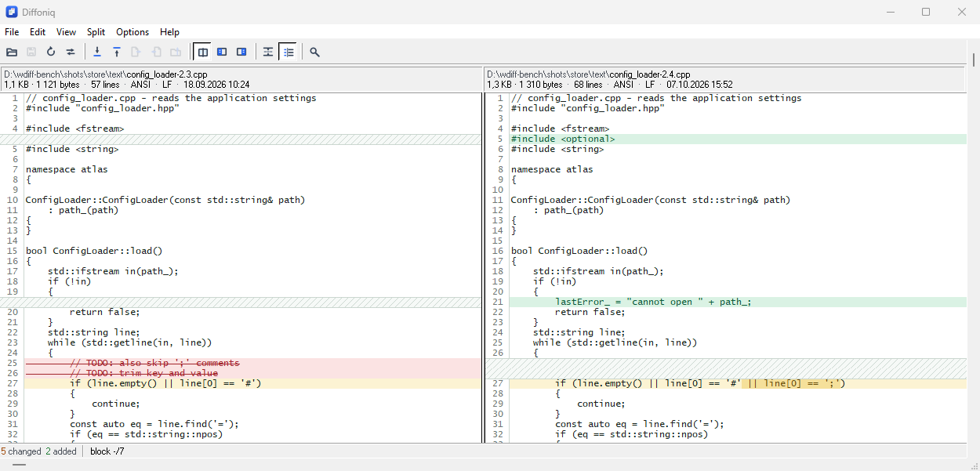
Task: Open the View menu
Action: 67,32
